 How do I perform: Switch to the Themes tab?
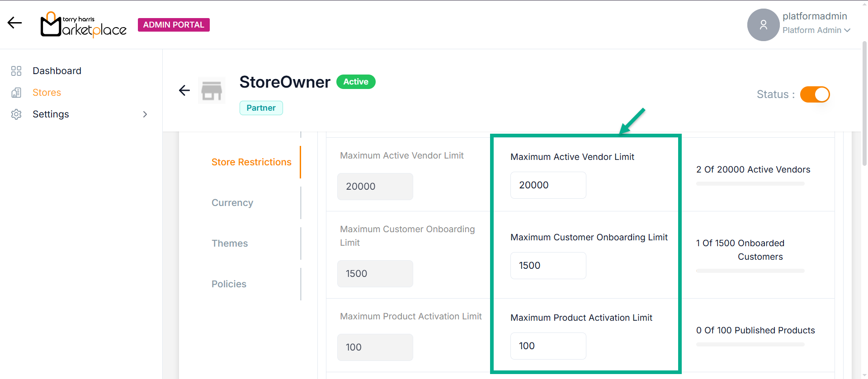pyautogui.click(x=230, y=243)
